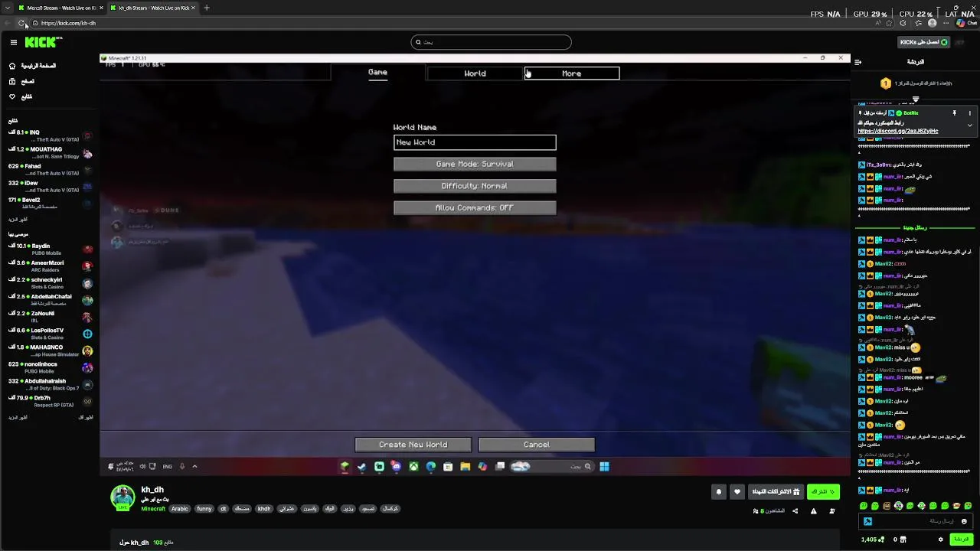Open the Home icon in Kick sidebar
980x551 pixels.
click(x=12, y=66)
